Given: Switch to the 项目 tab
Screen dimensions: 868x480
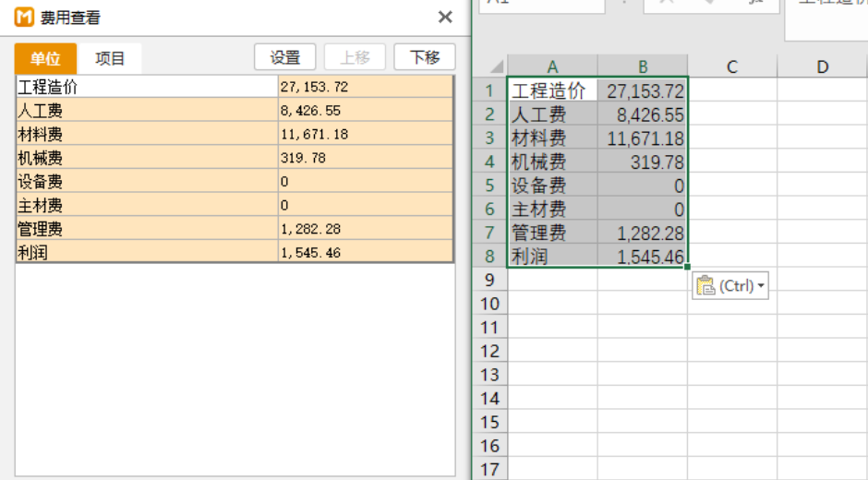Looking at the screenshot, I should click(x=110, y=58).
